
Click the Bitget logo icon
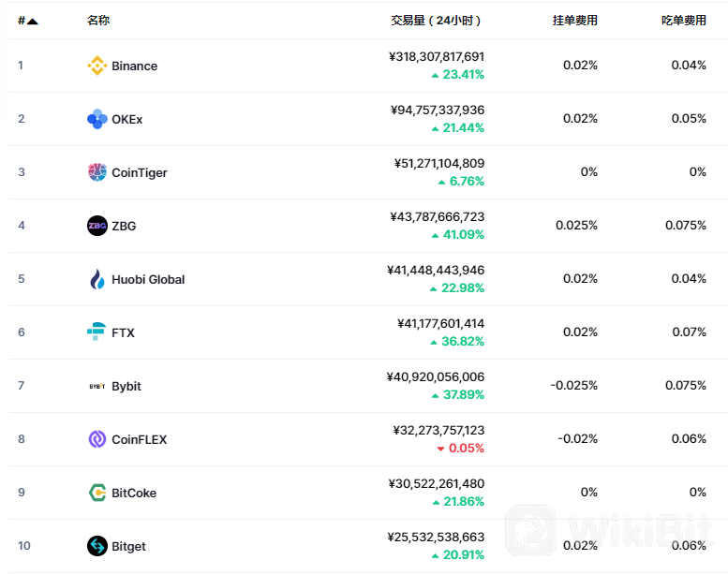tap(97, 546)
